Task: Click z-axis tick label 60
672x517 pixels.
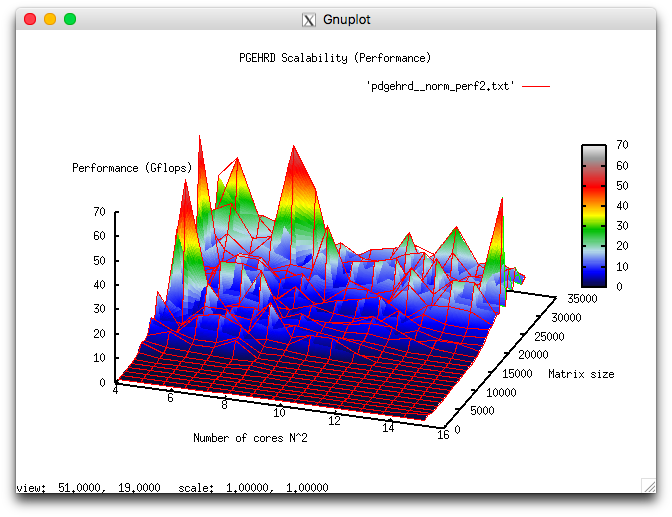Action: (x=99, y=236)
